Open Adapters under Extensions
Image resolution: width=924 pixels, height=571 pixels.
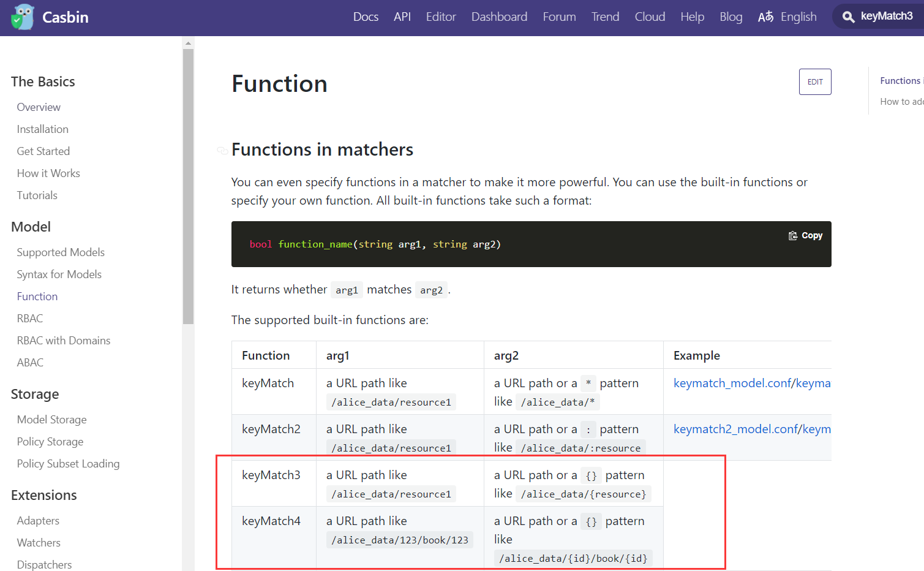(x=38, y=520)
